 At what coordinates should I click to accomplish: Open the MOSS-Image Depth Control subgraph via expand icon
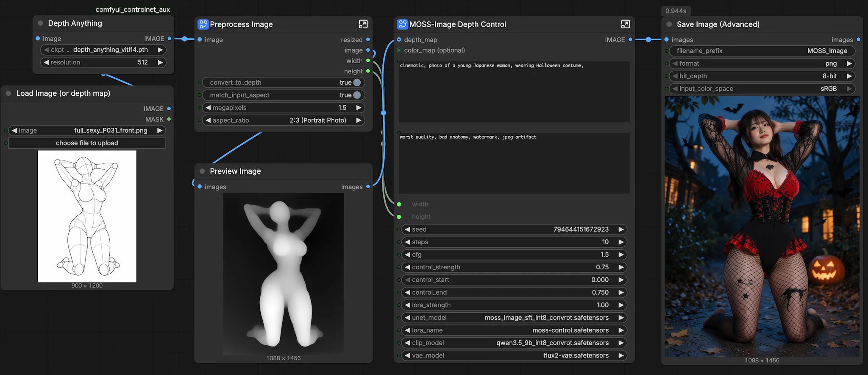click(x=625, y=24)
